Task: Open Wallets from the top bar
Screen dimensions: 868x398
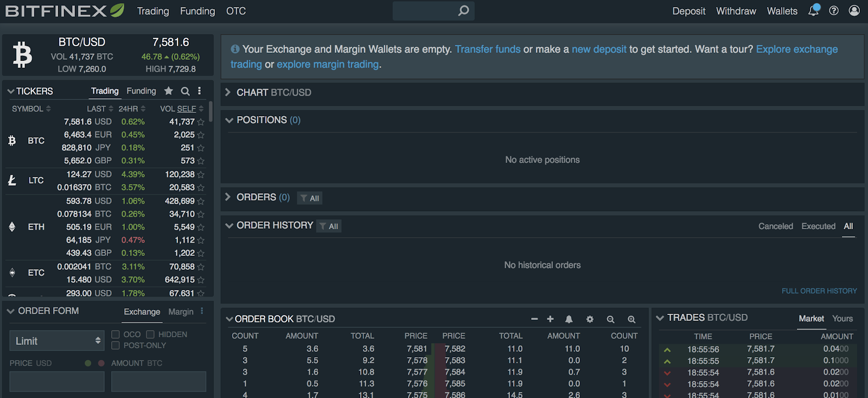Action: pos(782,11)
